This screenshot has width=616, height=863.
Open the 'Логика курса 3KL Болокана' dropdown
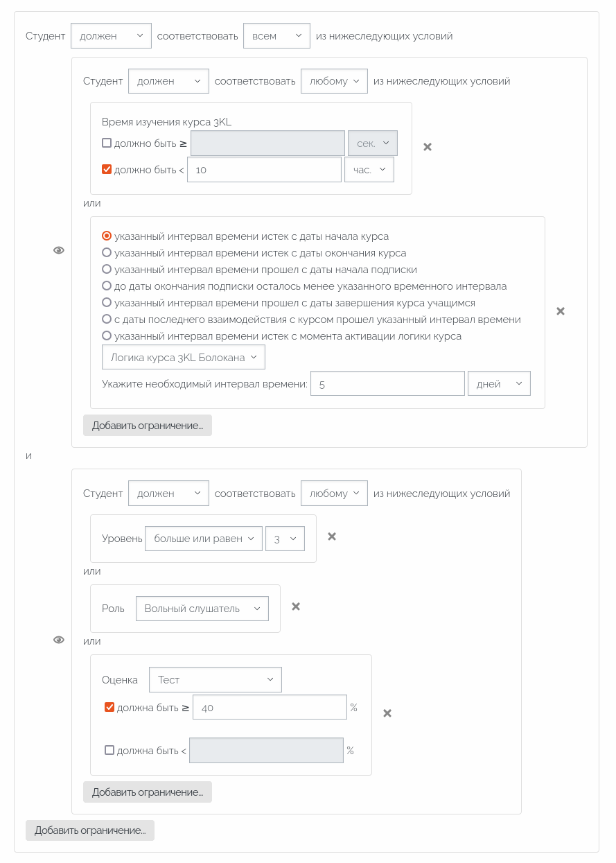184,358
